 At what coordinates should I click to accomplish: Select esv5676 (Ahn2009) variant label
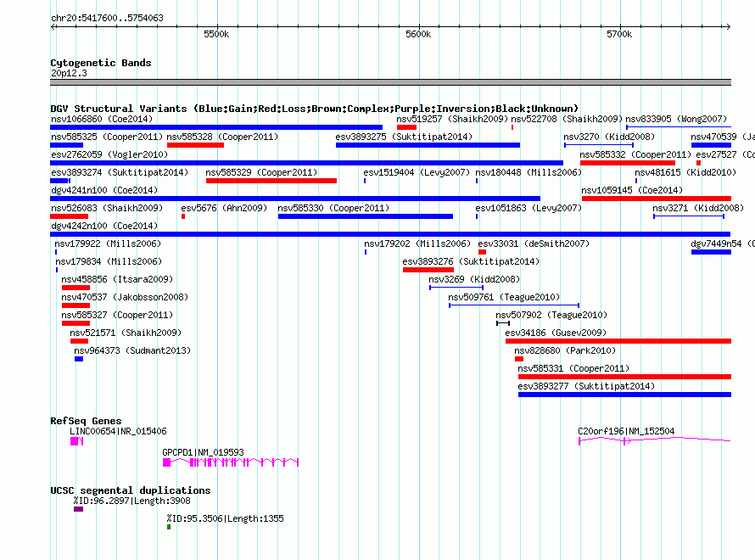(x=224, y=208)
